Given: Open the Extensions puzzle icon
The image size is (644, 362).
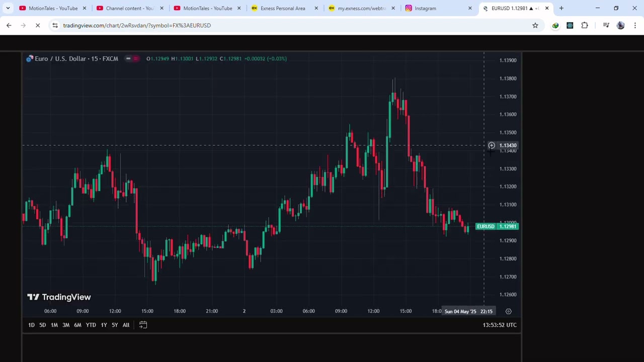Looking at the screenshot, I should [585, 25].
